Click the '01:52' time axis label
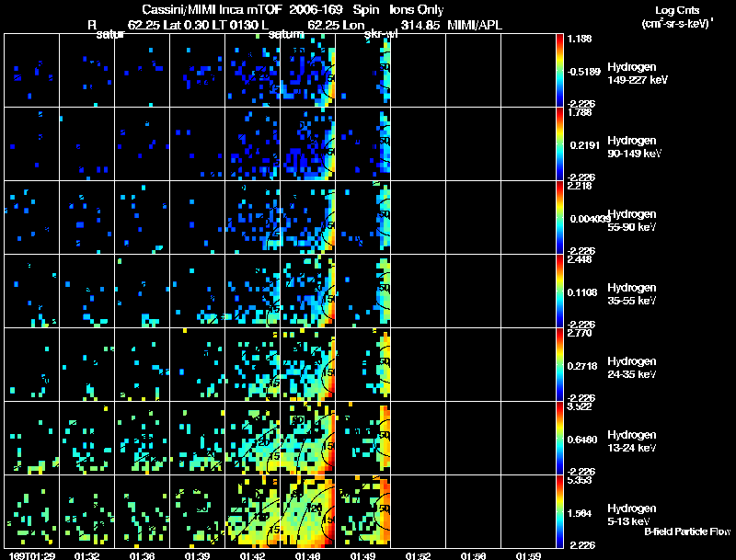Viewport: 736px width, 560px height. point(418,556)
